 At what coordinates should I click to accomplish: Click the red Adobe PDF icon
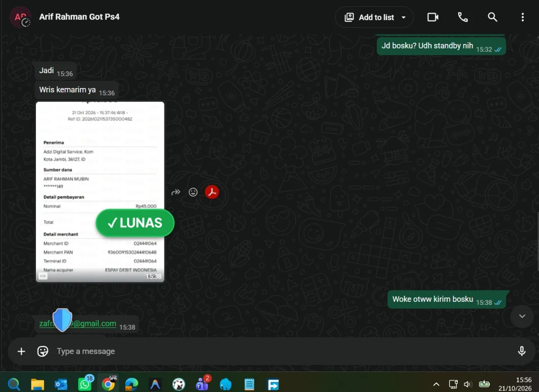[x=212, y=192]
